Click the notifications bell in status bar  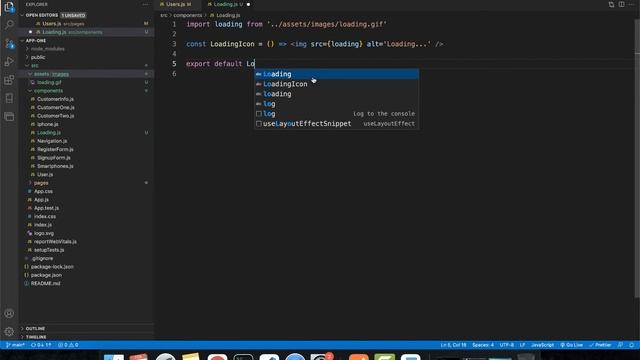(631, 345)
